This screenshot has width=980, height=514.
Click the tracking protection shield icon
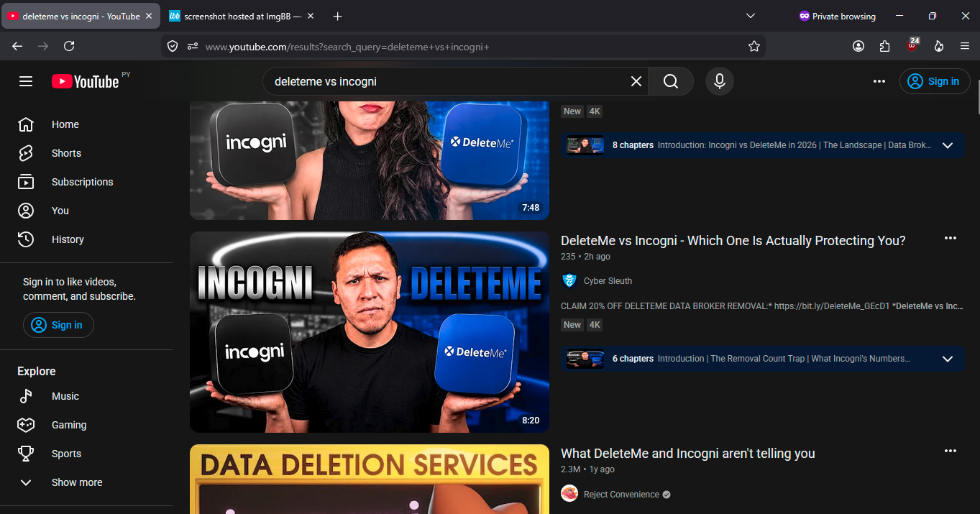pos(173,46)
